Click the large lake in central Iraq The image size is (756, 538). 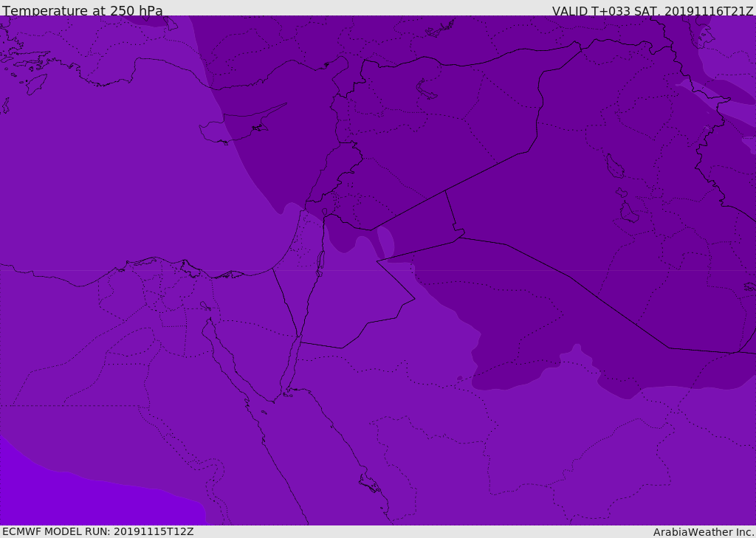click(x=614, y=167)
